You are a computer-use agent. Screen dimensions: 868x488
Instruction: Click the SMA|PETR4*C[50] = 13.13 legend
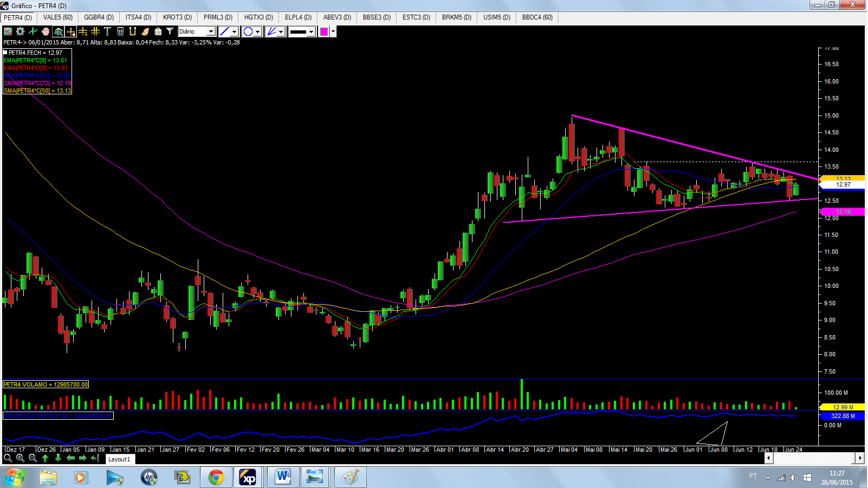point(37,91)
